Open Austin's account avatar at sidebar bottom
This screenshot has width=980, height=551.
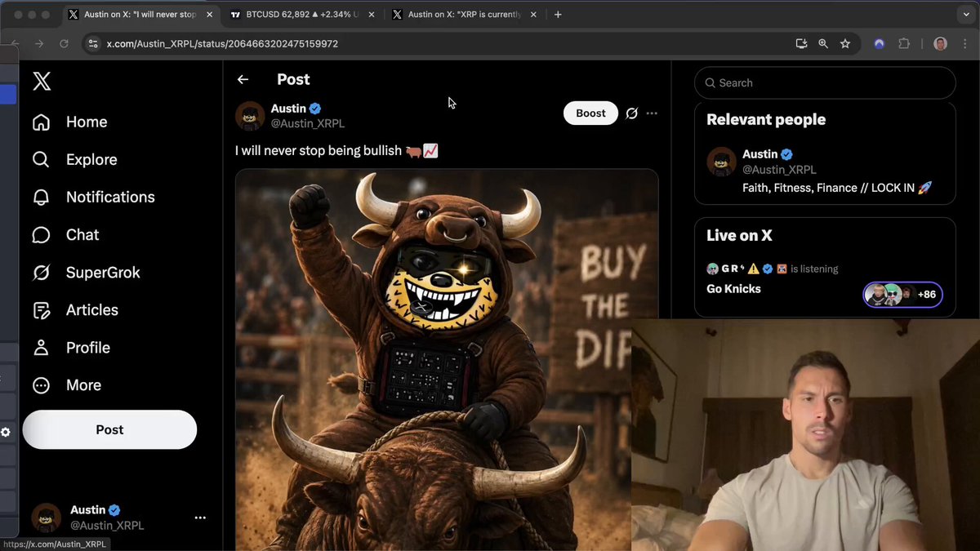pyautogui.click(x=46, y=518)
